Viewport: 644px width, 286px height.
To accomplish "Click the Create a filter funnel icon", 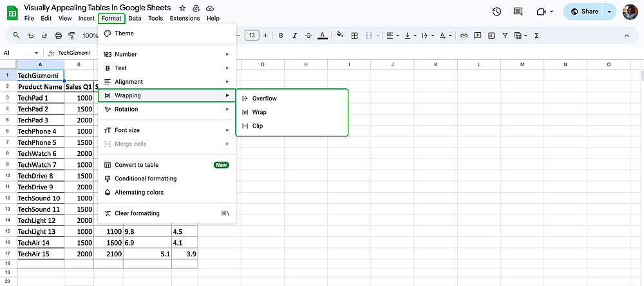I will click(505, 36).
